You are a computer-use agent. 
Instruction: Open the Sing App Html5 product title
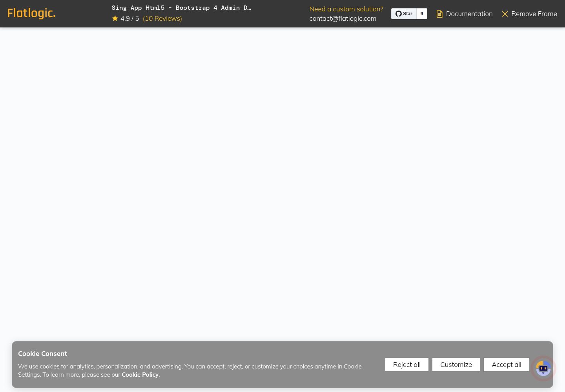182,8
